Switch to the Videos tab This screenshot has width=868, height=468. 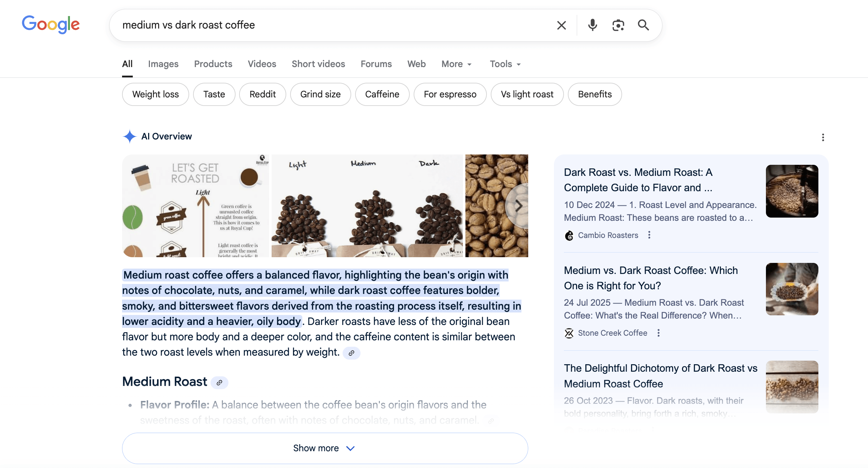262,64
